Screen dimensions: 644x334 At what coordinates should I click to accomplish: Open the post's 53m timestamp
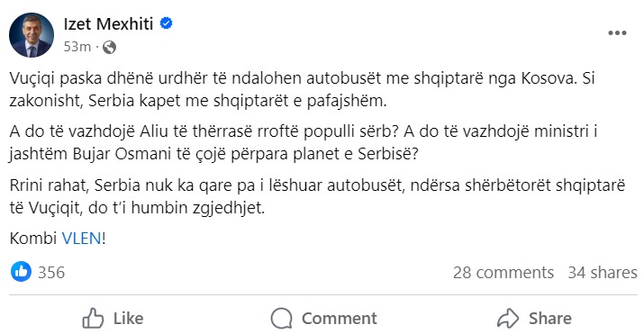pyautogui.click(x=77, y=47)
